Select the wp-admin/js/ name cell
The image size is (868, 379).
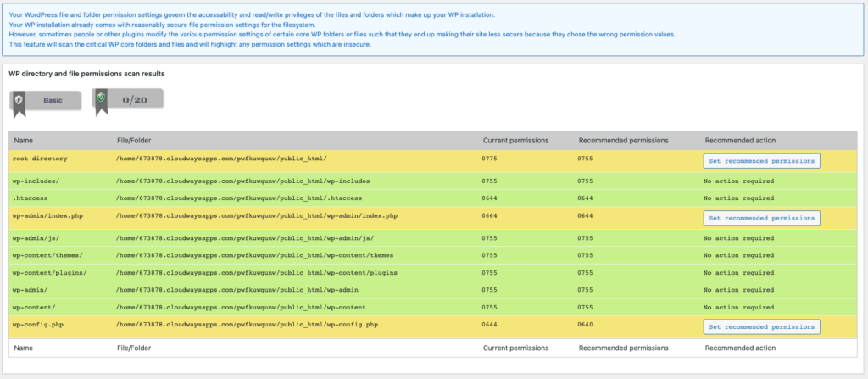34,238
